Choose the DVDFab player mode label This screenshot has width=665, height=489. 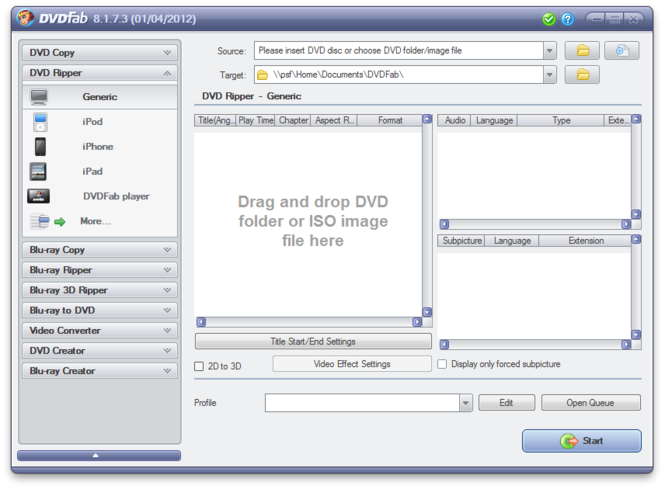[x=116, y=196]
